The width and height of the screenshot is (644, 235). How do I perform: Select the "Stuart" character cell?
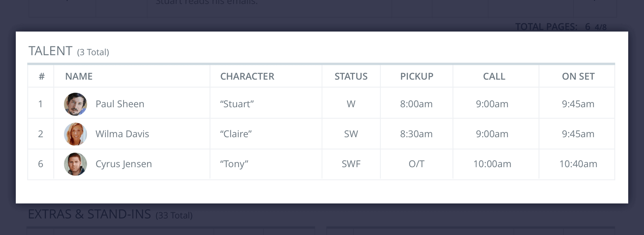(x=236, y=104)
